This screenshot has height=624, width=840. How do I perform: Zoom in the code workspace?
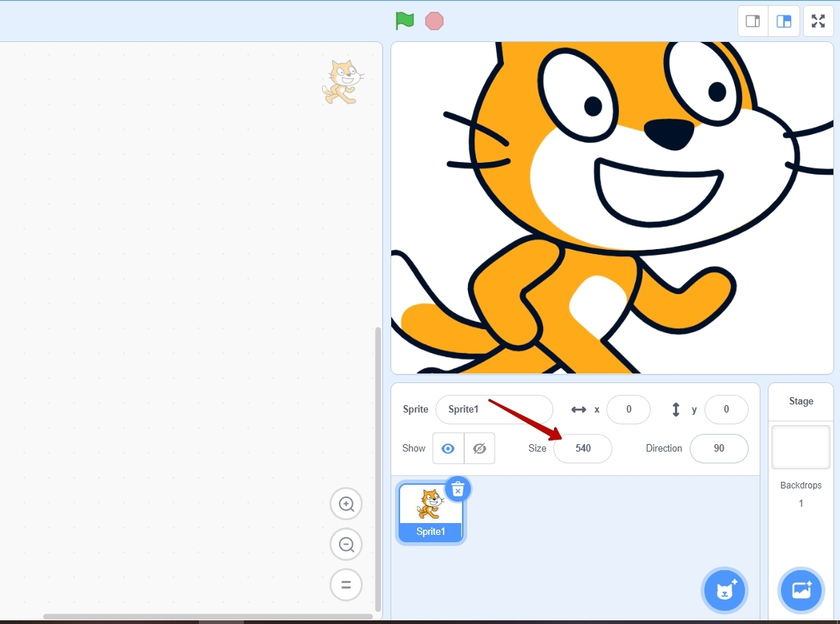coord(346,504)
